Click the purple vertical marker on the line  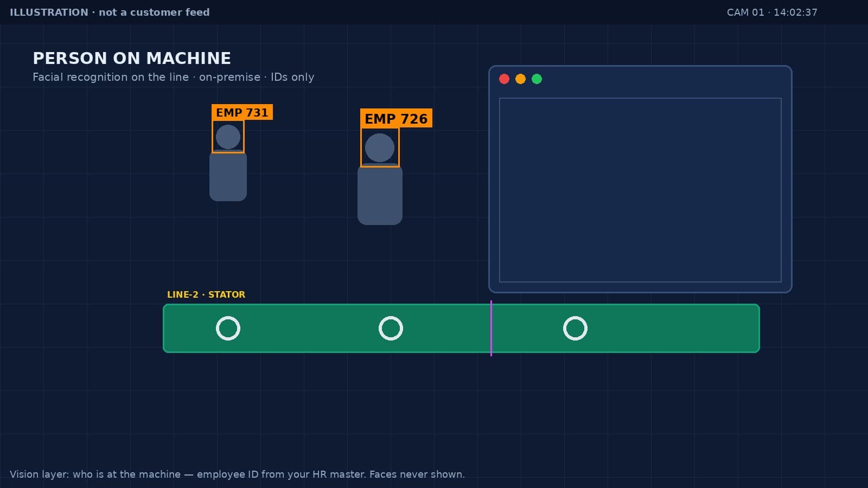tap(491, 328)
